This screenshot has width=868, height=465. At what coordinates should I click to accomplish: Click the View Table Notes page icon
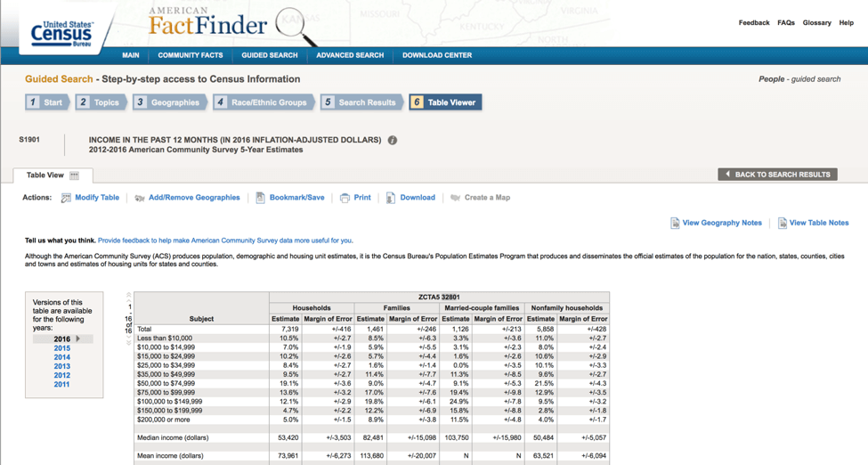(783, 223)
